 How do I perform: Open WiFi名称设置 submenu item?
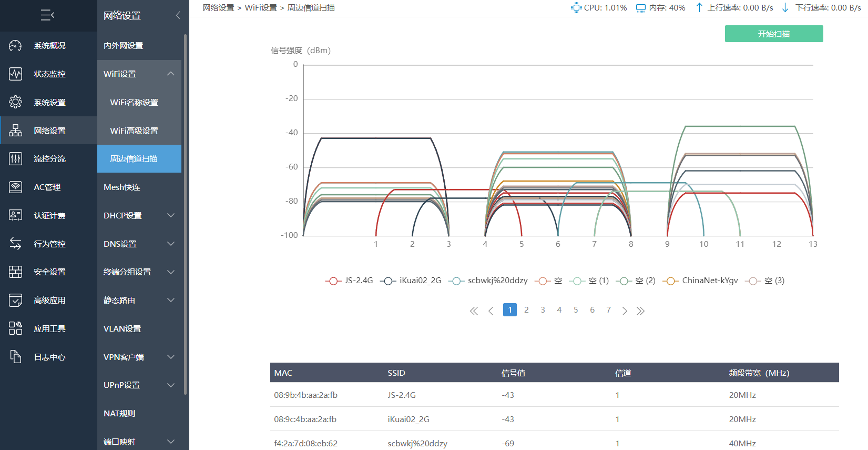139,102
